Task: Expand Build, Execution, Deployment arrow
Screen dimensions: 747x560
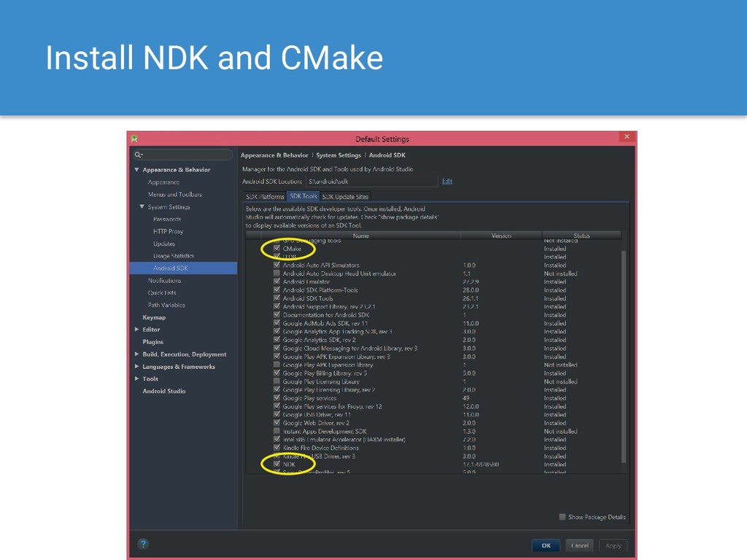Action: pos(136,354)
